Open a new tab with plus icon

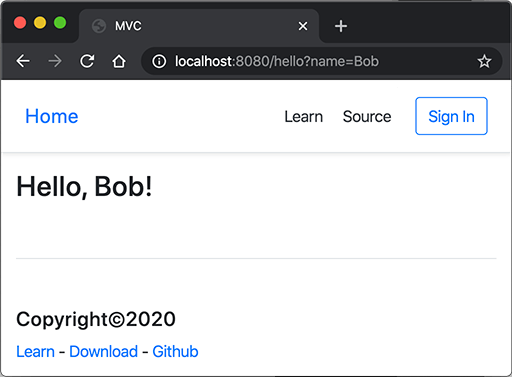click(x=341, y=26)
